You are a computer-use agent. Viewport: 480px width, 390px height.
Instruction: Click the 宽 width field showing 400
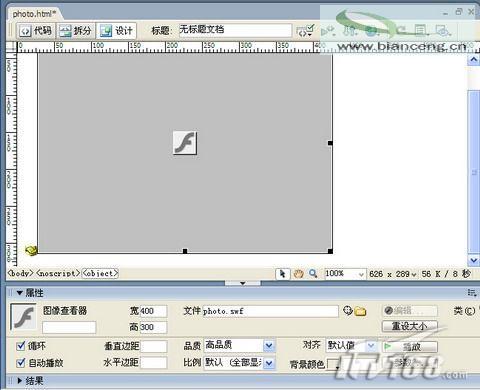pos(153,311)
